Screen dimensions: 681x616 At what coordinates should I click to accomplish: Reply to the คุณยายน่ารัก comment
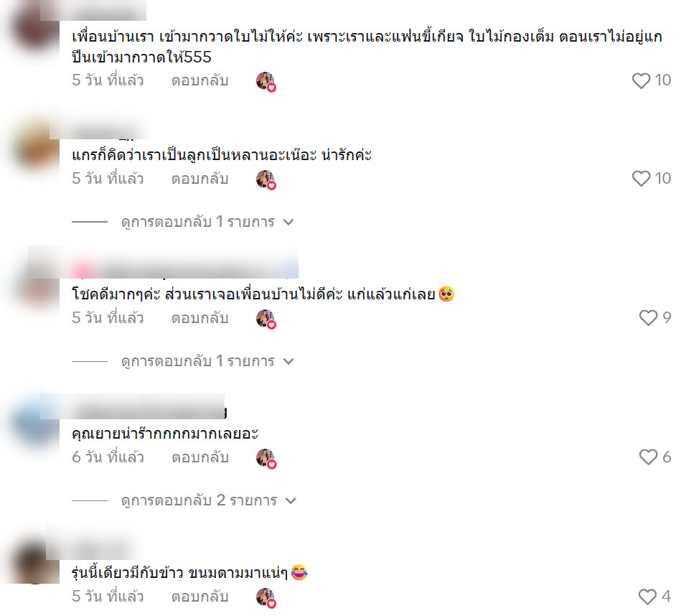click(199, 458)
